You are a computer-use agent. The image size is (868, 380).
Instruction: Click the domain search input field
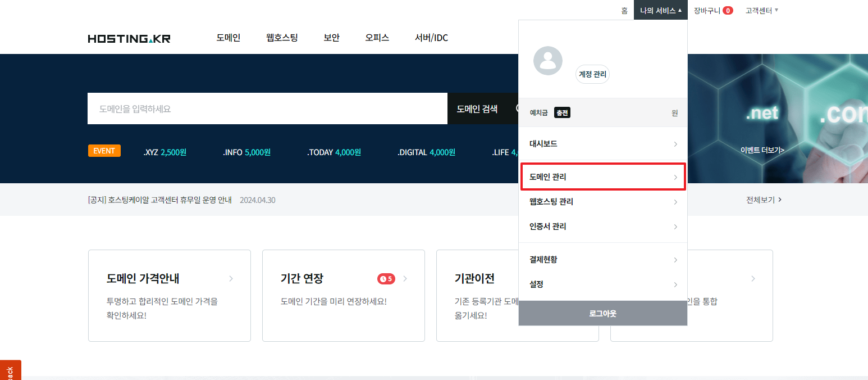coord(267,108)
